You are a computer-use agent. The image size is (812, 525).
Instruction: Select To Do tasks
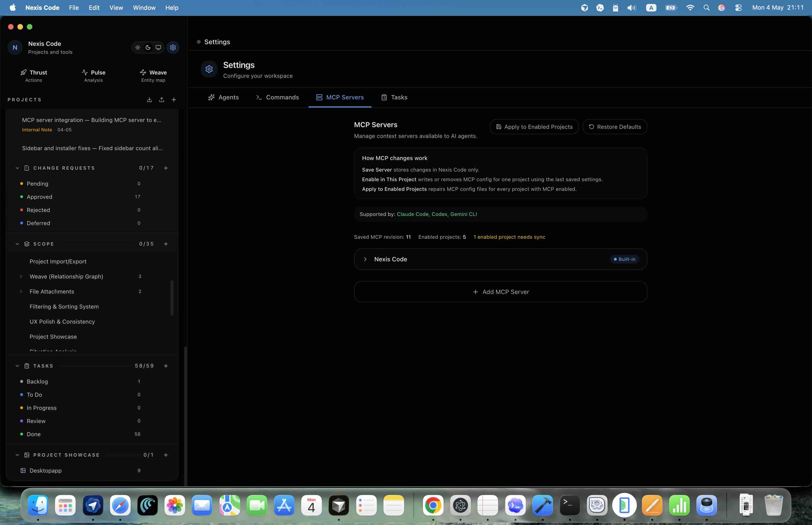pyautogui.click(x=80, y=395)
